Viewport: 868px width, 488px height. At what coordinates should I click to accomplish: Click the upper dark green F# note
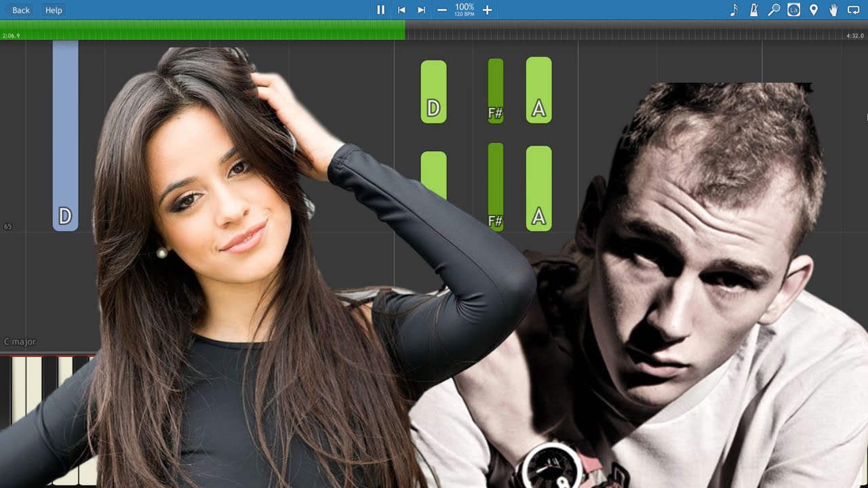[496, 91]
